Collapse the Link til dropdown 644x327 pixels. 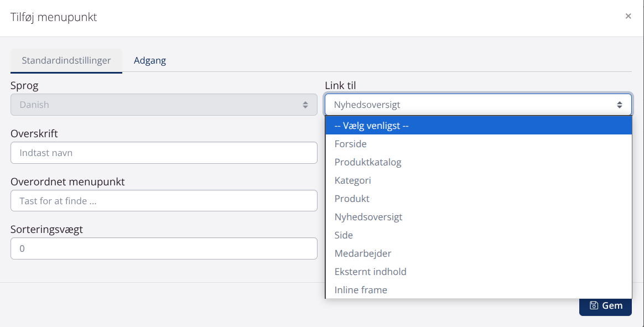coord(478,105)
